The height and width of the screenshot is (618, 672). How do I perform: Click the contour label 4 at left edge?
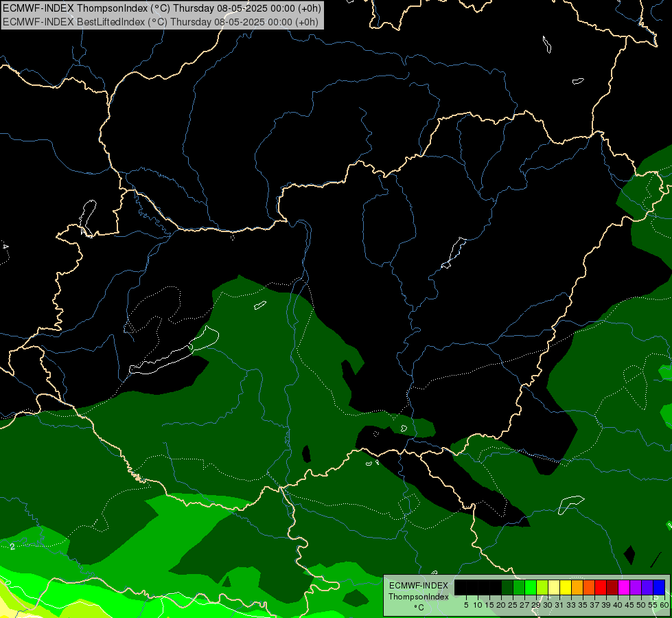point(5,247)
